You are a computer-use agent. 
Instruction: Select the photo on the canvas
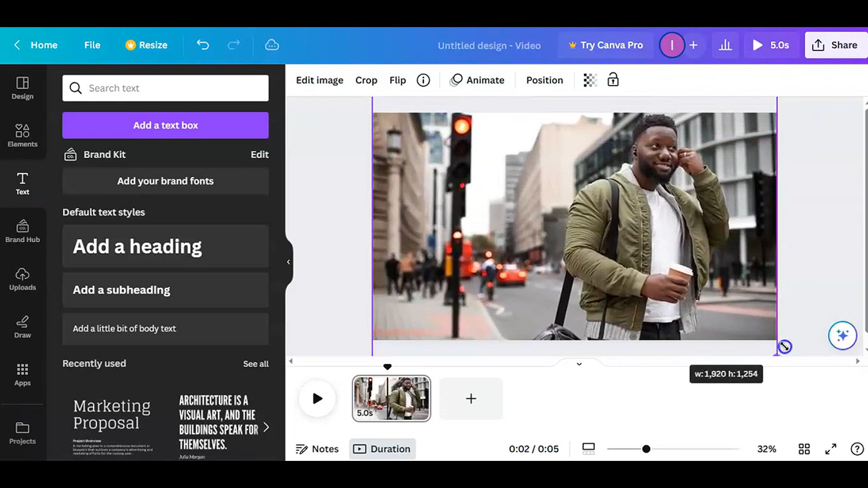coord(574,226)
